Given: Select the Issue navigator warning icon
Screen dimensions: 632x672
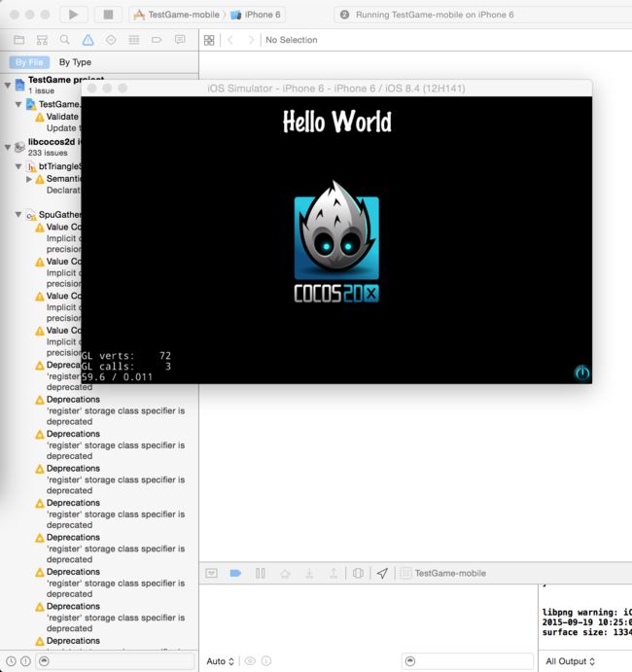Looking at the screenshot, I should (88, 40).
